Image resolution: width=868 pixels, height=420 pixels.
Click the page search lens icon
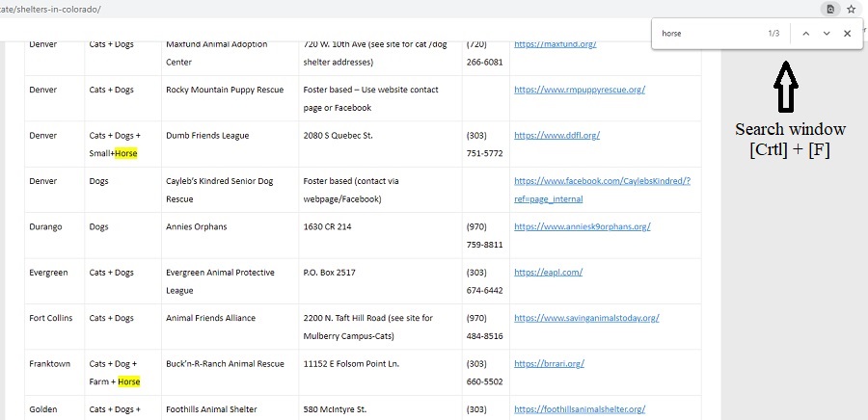point(829,9)
